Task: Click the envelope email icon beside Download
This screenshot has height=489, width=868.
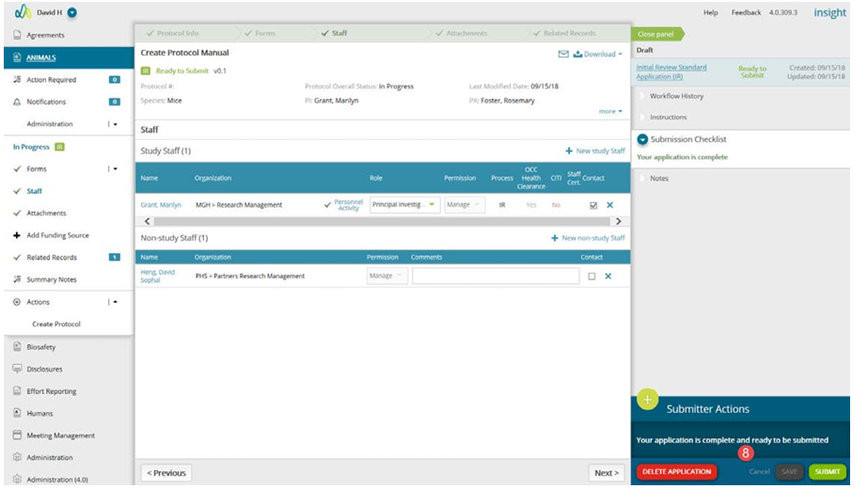Action: [563, 55]
